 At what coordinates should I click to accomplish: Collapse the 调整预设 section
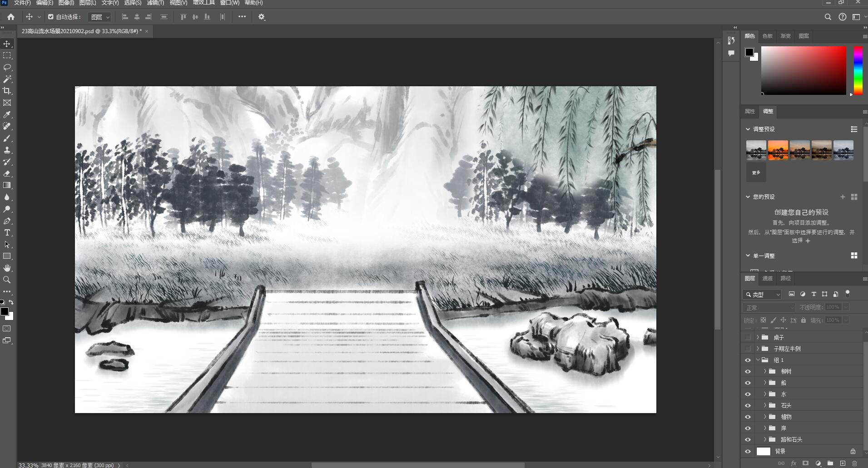click(x=748, y=129)
